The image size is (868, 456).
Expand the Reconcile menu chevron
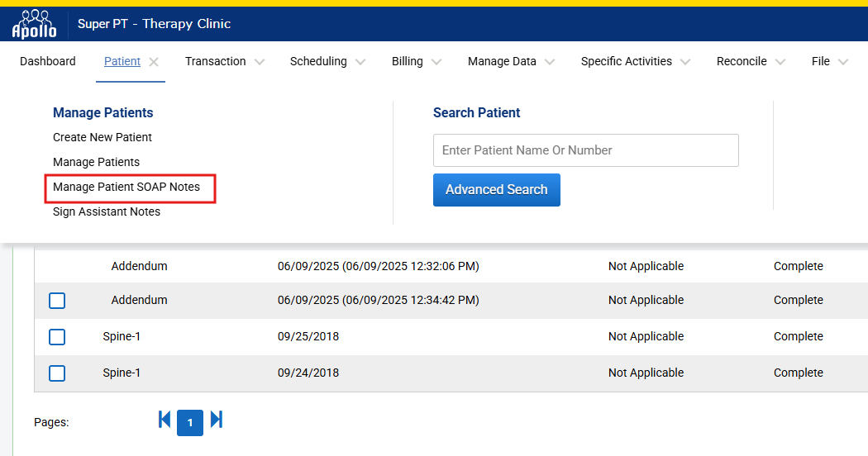[780, 62]
